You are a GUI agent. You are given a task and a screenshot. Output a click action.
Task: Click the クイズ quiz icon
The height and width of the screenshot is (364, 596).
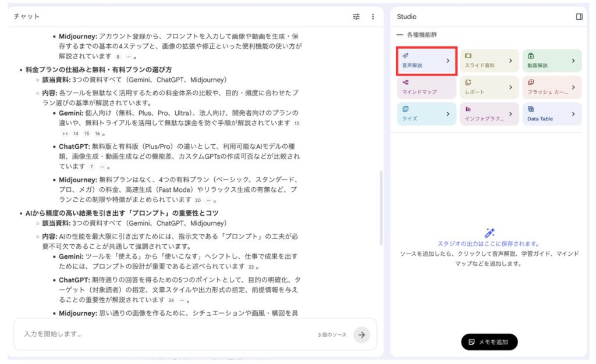tap(405, 109)
